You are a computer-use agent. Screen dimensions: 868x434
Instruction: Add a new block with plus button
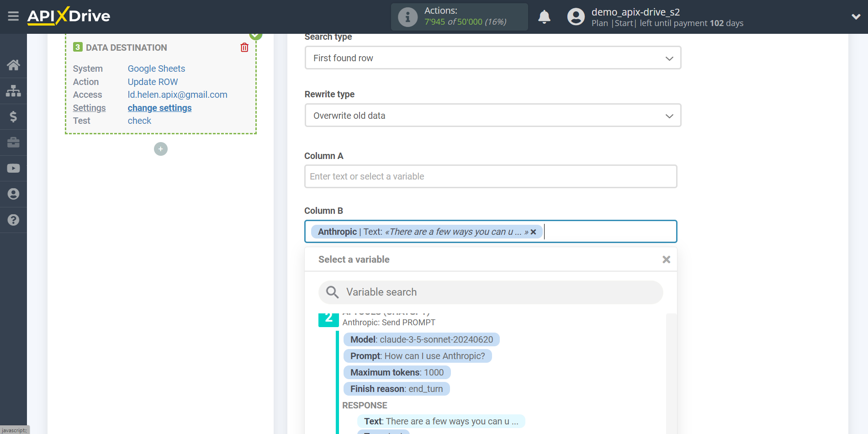click(x=161, y=149)
